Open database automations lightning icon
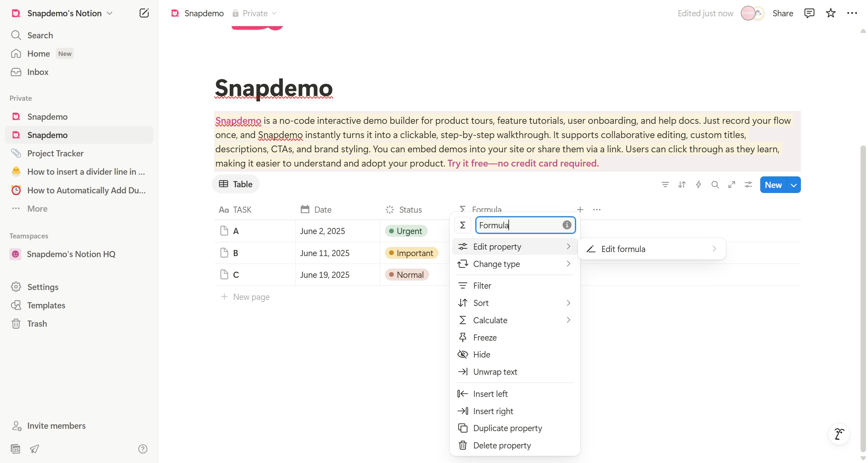This screenshot has height=463, width=868. point(698,185)
